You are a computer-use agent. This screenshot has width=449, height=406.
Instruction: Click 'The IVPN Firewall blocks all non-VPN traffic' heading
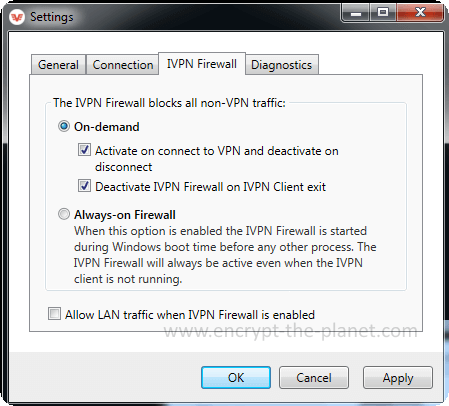[x=169, y=103]
